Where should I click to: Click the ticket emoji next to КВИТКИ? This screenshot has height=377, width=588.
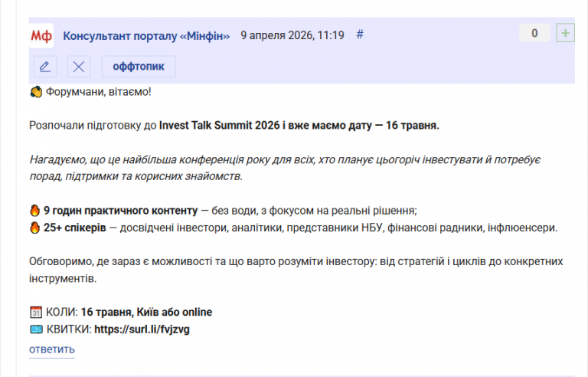(x=35, y=329)
